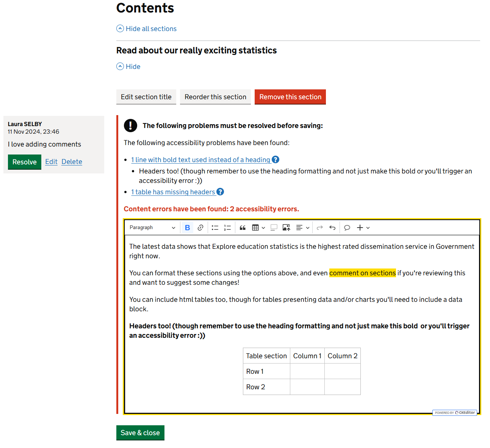Expand the plus insert menu
490x448 pixels.
(363, 228)
